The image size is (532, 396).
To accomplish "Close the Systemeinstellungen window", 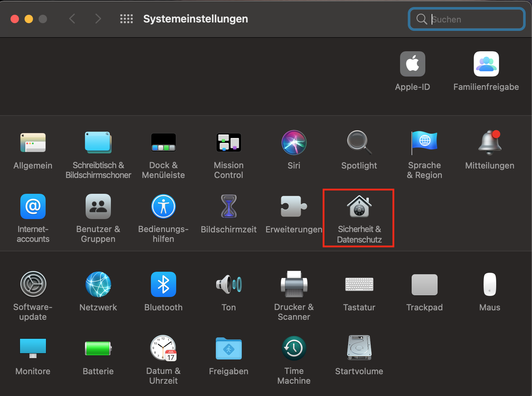I will click(15, 19).
